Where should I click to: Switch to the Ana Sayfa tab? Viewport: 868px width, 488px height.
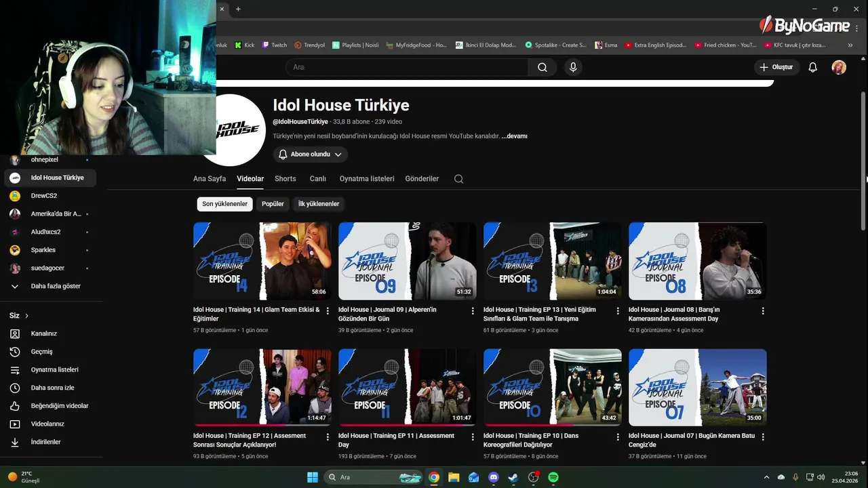click(210, 179)
